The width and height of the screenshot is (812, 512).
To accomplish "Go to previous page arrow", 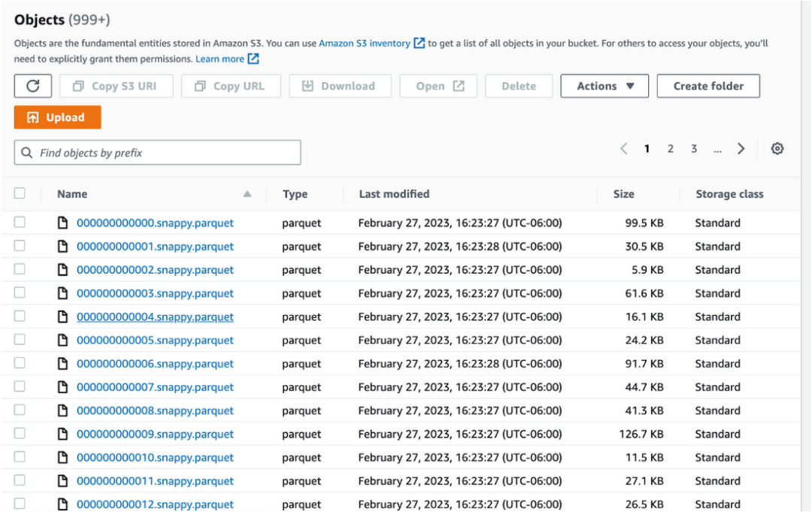I will pos(623,149).
